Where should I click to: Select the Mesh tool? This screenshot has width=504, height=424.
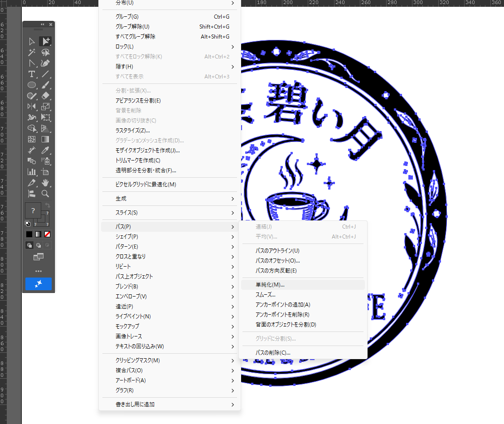[x=32, y=139]
